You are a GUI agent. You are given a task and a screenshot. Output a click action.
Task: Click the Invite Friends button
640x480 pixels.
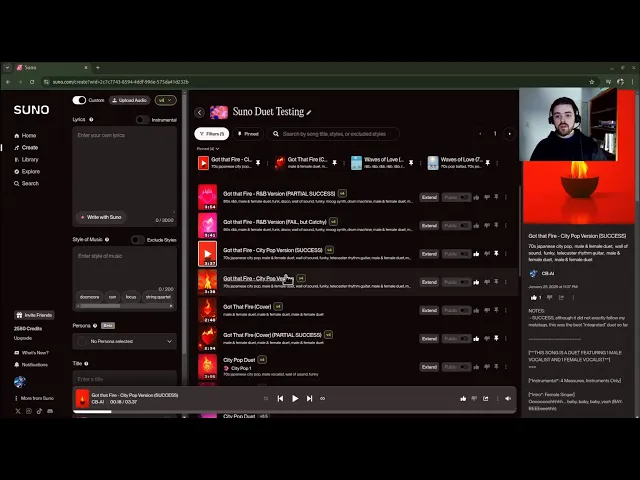tap(34, 315)
